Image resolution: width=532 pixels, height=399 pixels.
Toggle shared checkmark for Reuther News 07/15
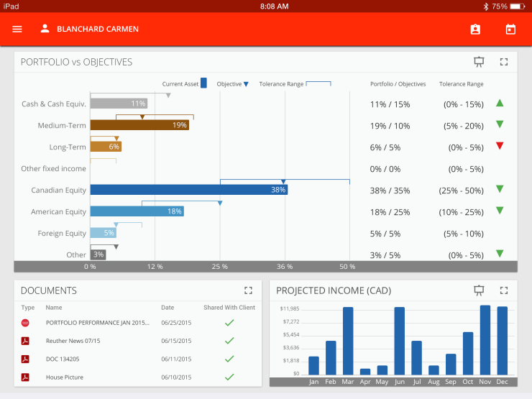point(229,341)
